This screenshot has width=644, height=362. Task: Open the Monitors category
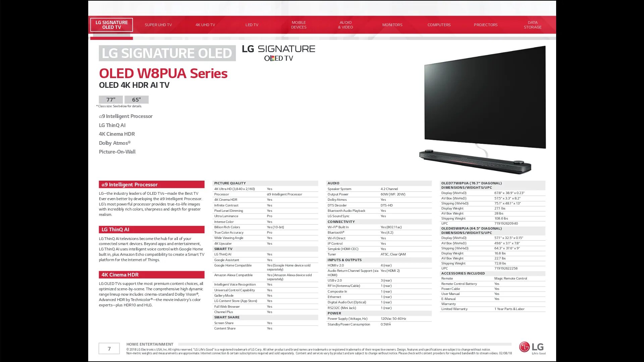coord(392,25)
